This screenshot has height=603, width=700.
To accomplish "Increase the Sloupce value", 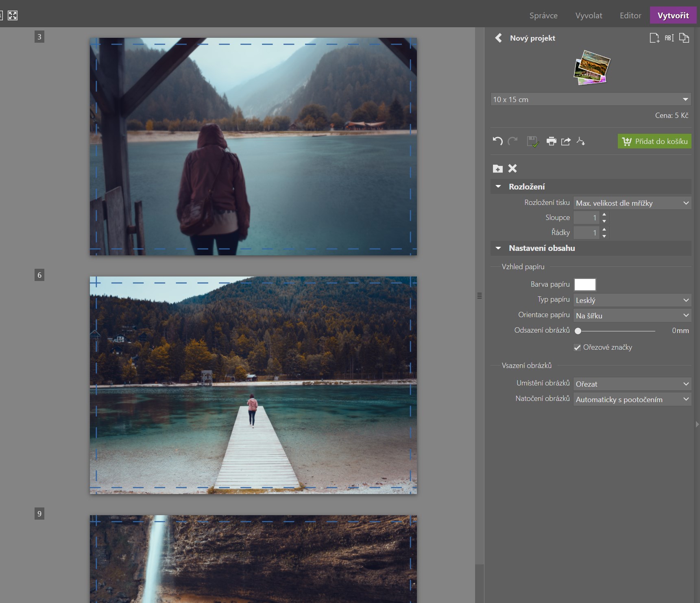I will pyautogui.click(x=604, y=214).
